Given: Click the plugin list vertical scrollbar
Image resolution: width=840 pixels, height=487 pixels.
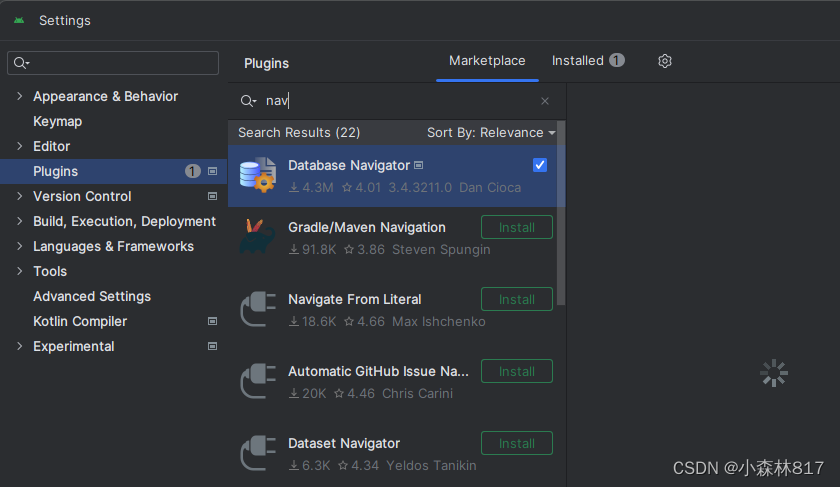Looking at the screenshot, I should pos(561,214).
